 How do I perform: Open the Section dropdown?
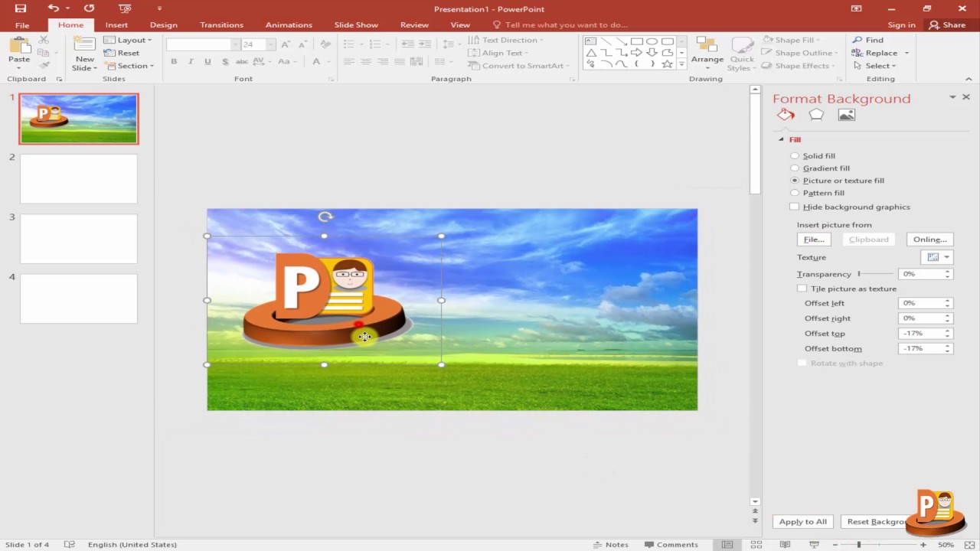tap(129, 66)
